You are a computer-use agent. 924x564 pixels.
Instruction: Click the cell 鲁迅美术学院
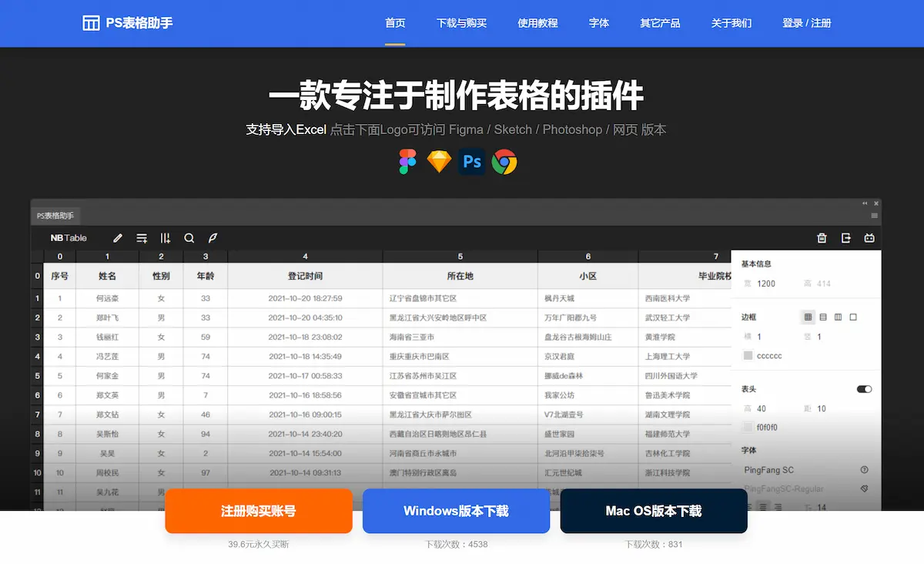click(x=685, y=395)
